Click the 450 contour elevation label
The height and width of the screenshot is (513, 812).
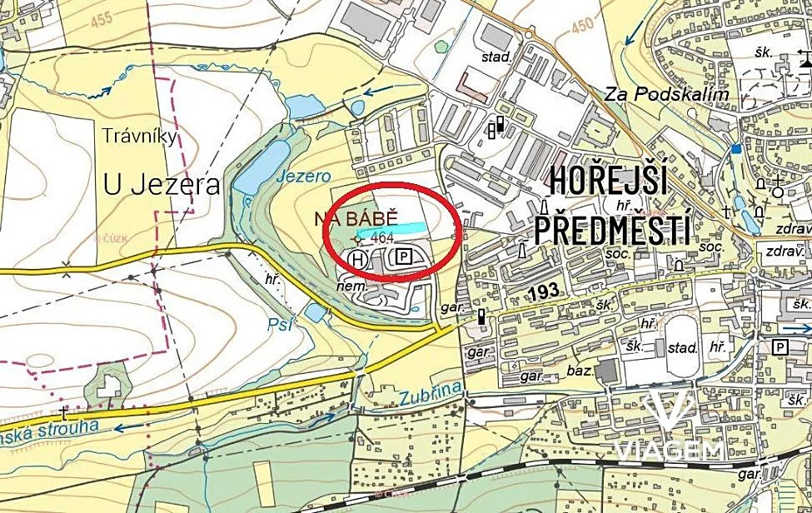coord(582,26)
